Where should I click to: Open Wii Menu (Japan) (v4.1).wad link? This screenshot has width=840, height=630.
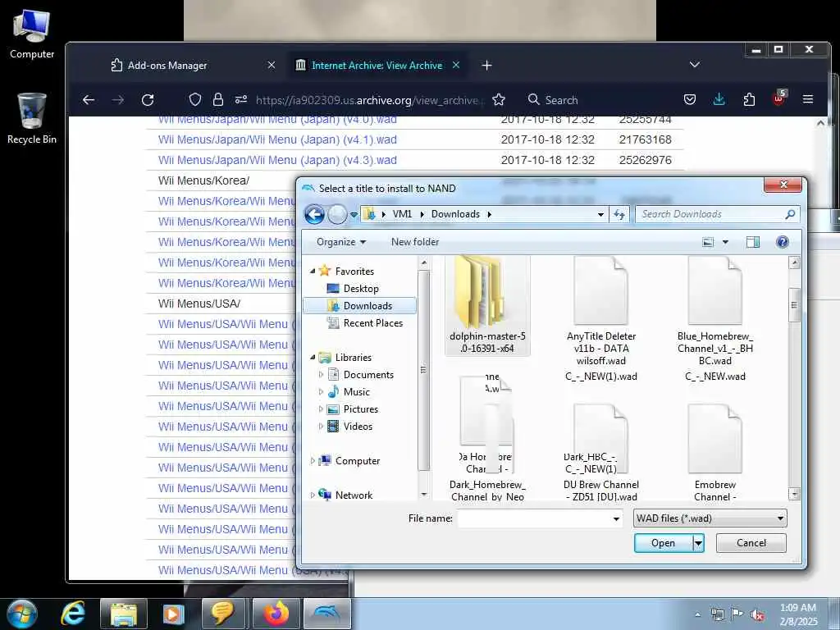277,139
